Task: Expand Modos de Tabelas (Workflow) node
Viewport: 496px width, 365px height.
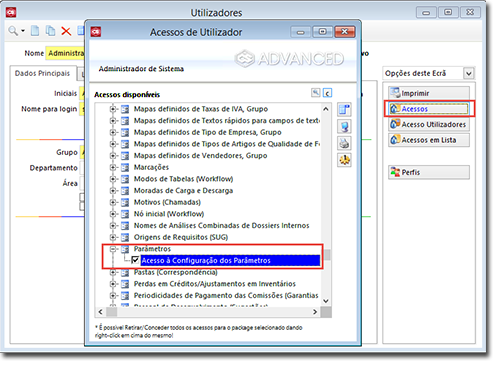Action: click(113, 179)
